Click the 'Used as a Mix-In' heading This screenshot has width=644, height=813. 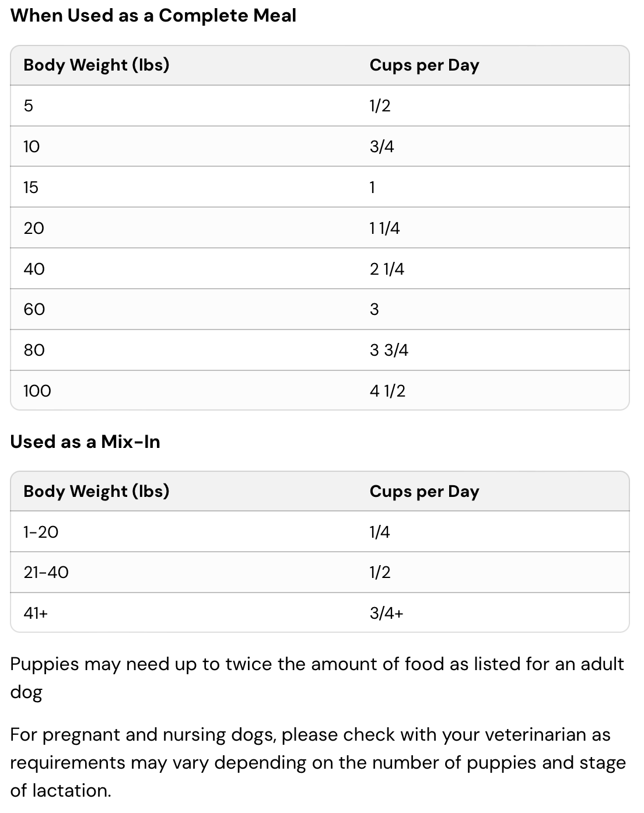[85, 442]
